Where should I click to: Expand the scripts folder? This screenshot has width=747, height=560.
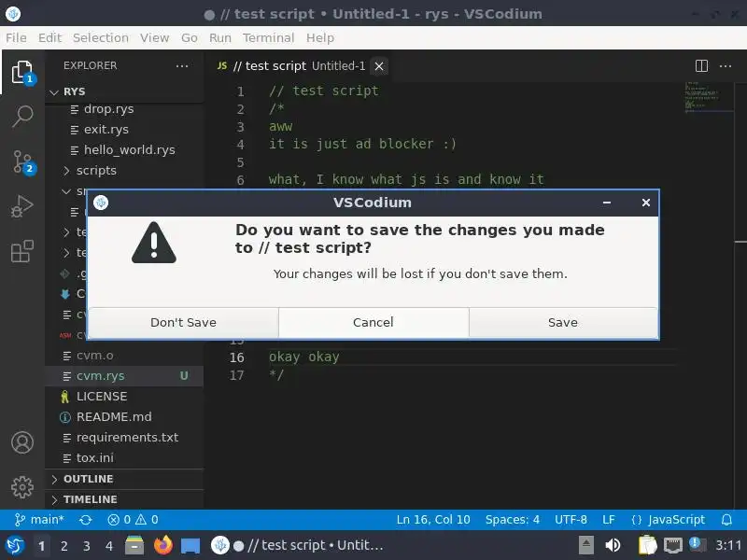coord(125,171)
